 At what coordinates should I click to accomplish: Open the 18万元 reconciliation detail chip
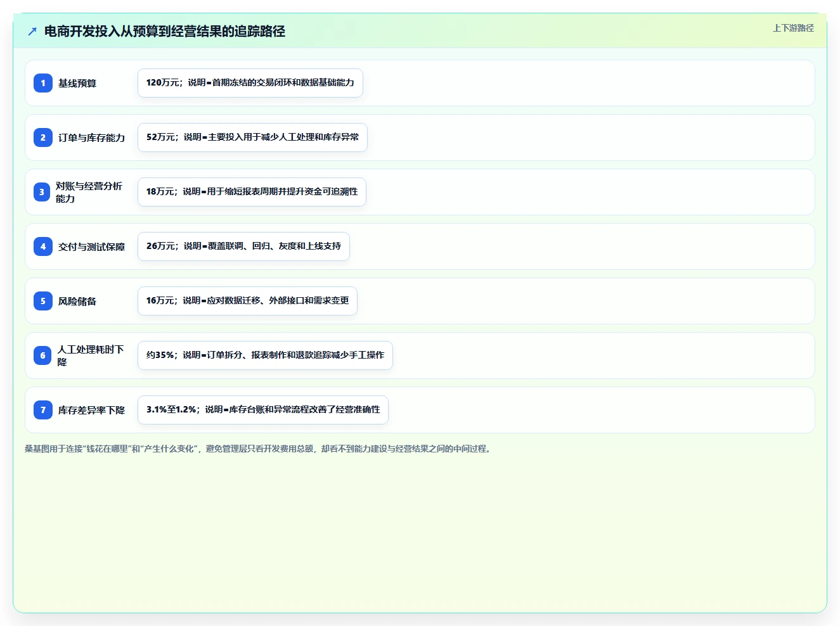coord(252,192)
